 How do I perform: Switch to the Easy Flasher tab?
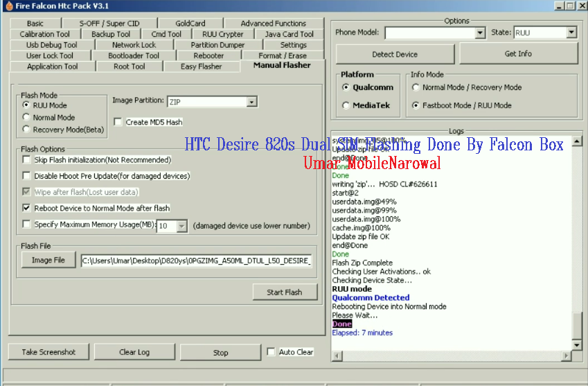click(x=201, y=67)
